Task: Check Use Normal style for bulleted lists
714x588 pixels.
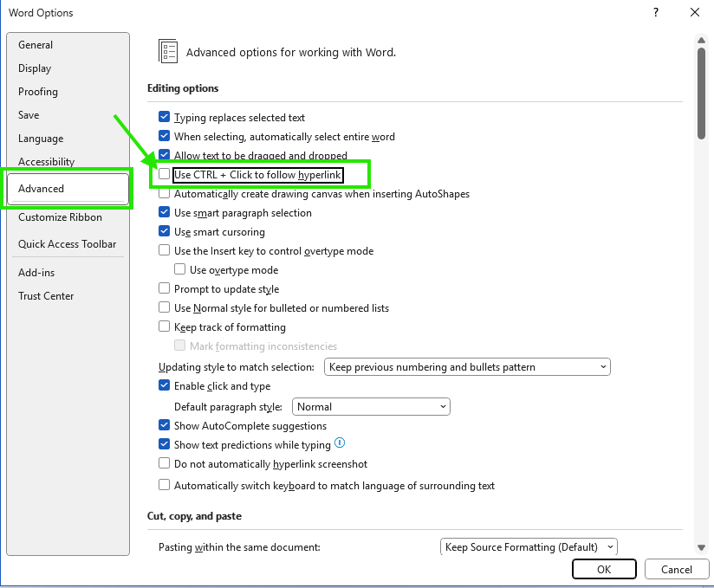Action: 164,307
